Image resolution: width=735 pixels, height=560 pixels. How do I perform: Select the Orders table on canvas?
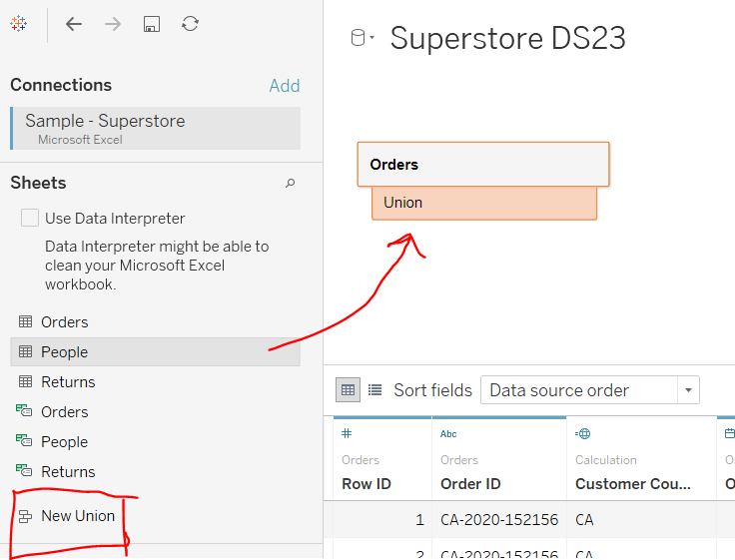pyautogui.click(x=482, y=165)
